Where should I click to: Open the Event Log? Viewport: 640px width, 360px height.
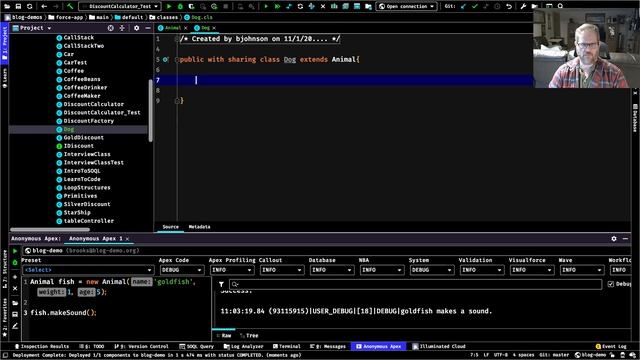tap(611, 346)
